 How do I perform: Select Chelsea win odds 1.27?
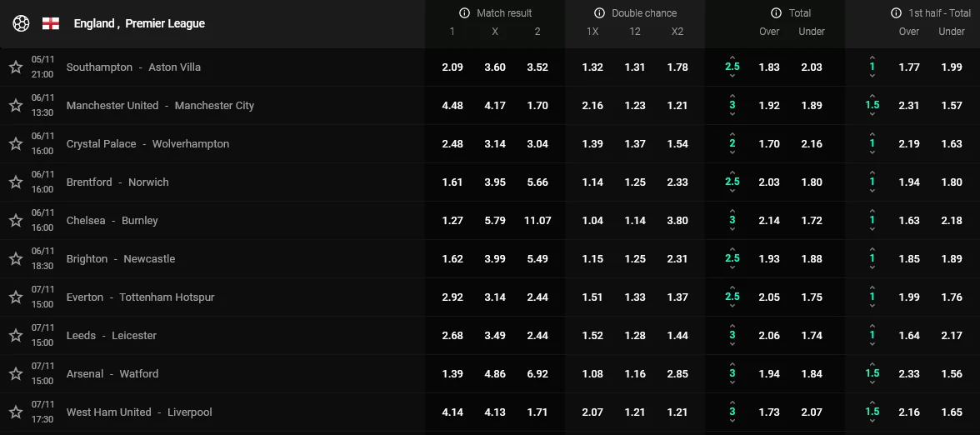click(452, 221)
